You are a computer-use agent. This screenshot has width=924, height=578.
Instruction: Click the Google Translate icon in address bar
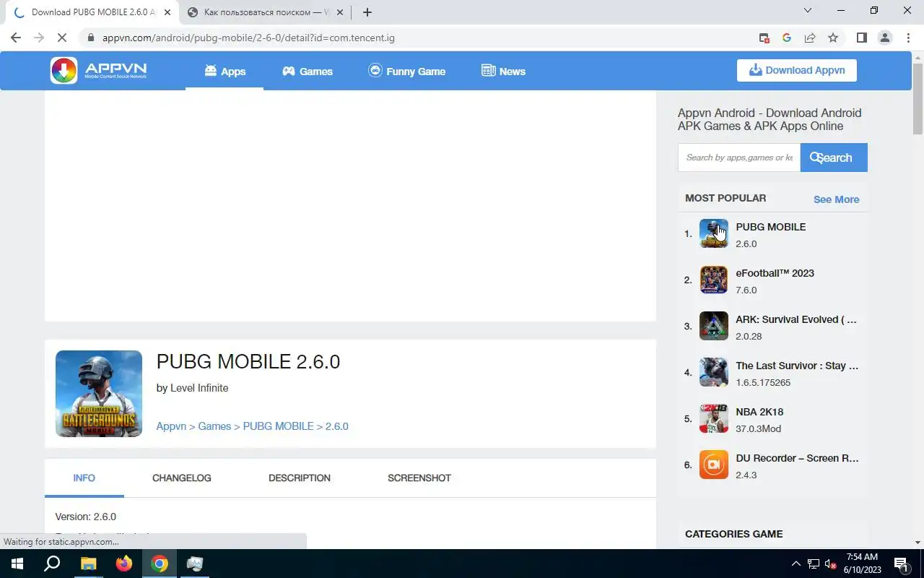click(787, 38)
